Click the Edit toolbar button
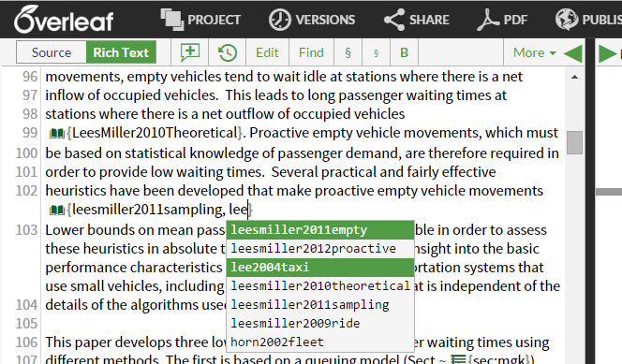The width and height of the screenshot is (622, 364). point(267,52)
